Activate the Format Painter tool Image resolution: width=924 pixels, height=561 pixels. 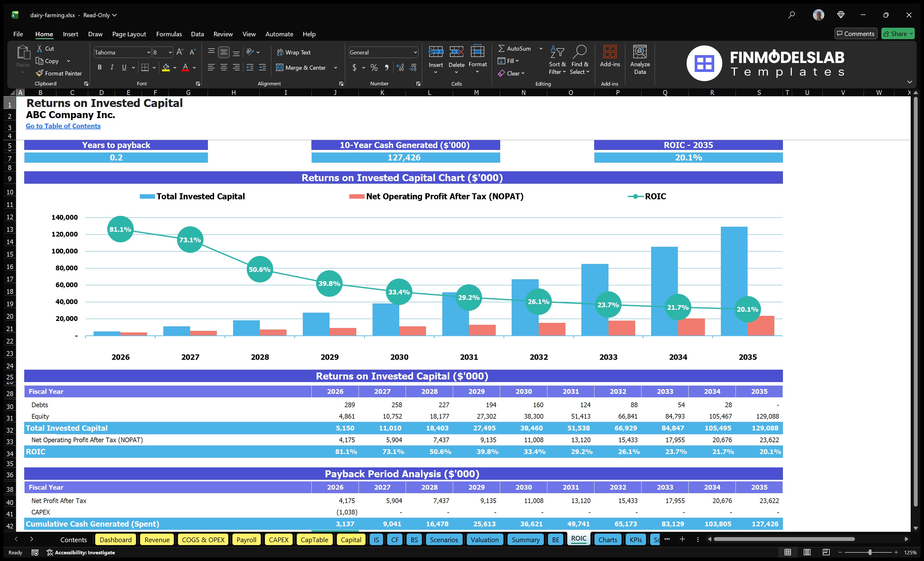point(59,73)
